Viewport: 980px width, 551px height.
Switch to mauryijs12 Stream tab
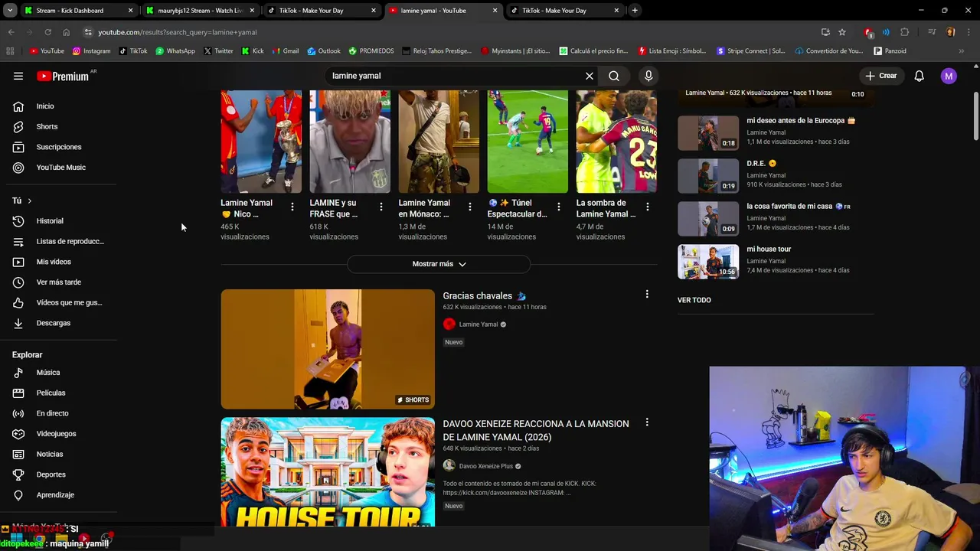coord(201,11)
